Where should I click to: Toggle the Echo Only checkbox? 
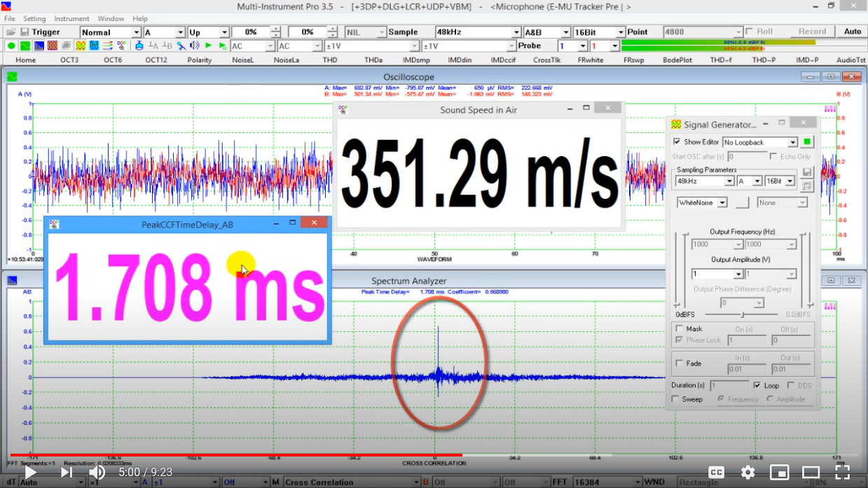tap(773, 156)
